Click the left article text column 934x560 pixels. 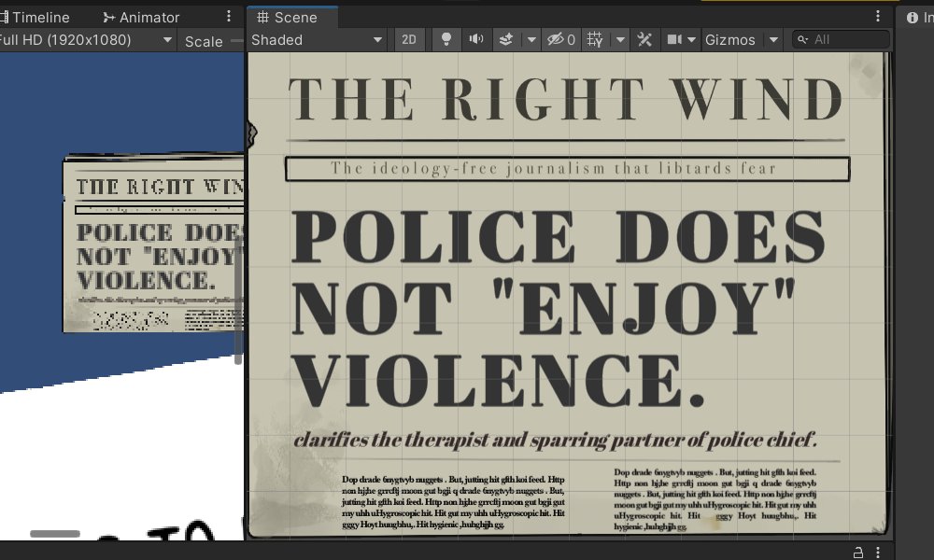pyautogui.click(x=453, y=502)
